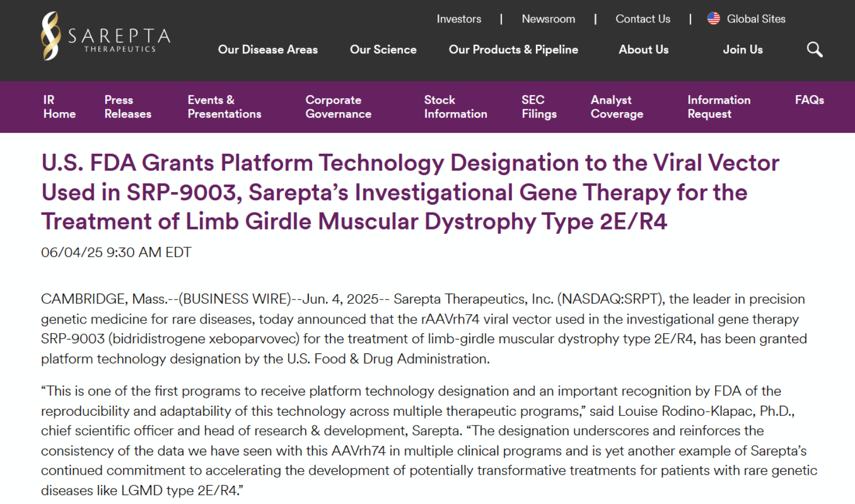The width and height of the screenshot is (855, 504).
Task: Open the Our Science menu
Action: click(x=383, y=50)
